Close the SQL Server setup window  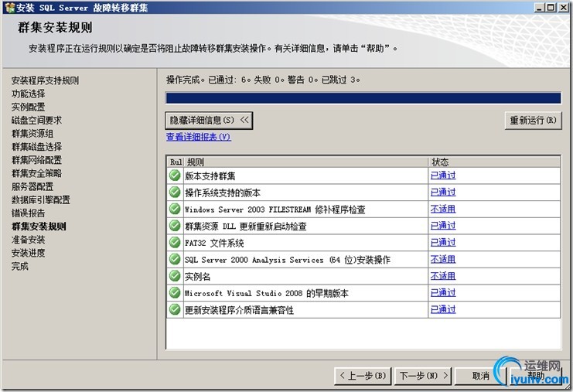click(x=563, y=7)
